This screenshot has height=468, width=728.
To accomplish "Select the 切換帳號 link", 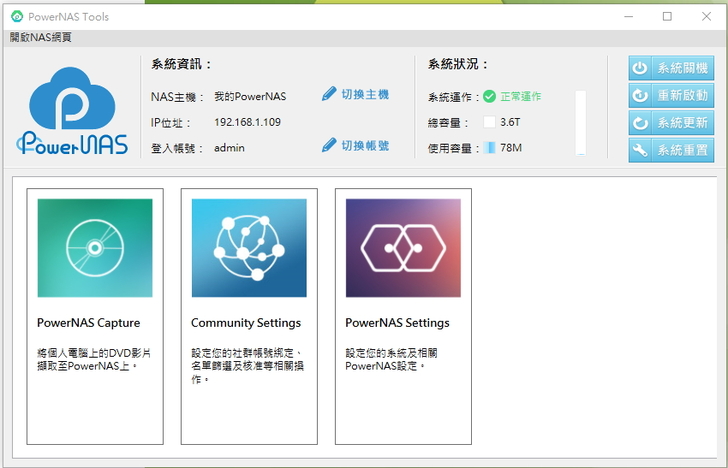I will tap(364, 145).
